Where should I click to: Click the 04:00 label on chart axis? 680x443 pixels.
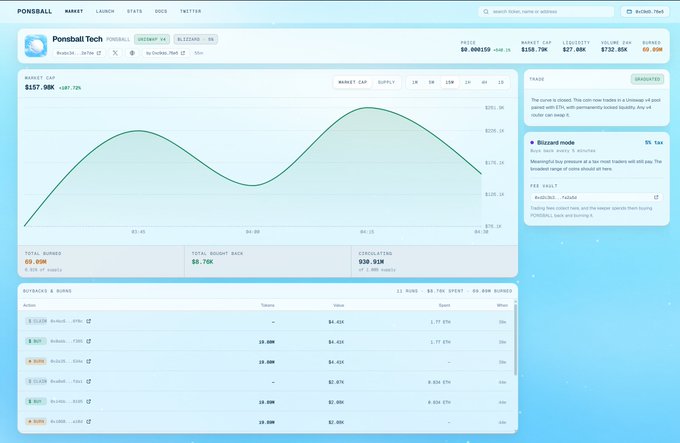coord(252,232)
